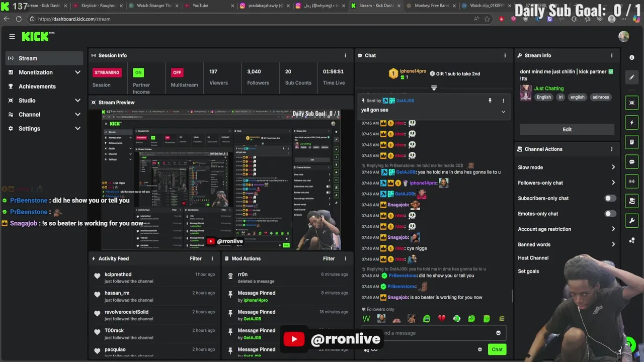Click the Edit stream info button
This screenshot has height=362, width=644.
click(567, 129)
